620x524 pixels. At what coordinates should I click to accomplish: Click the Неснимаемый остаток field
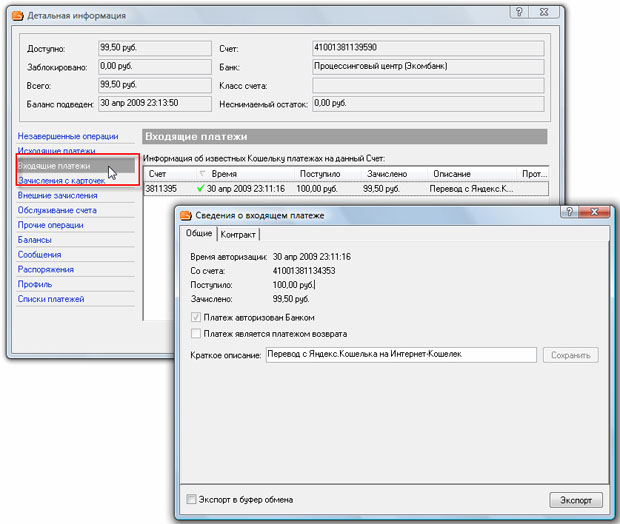(x=428, y=104)
